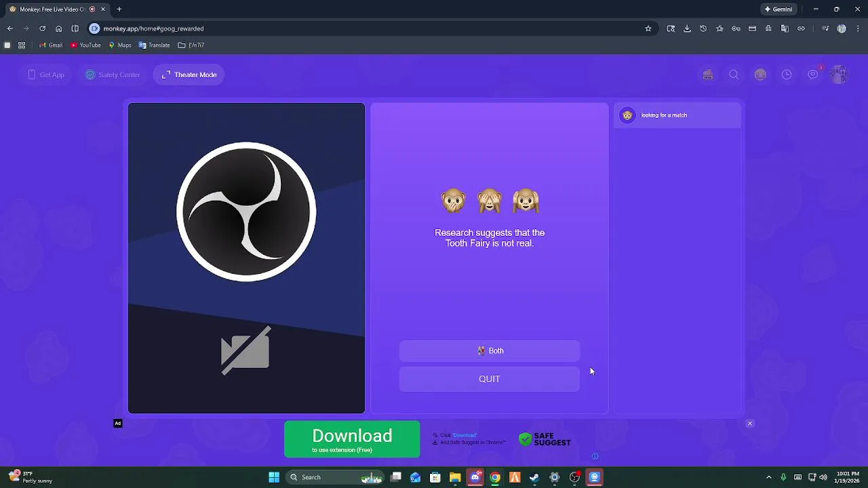
Task: Open a new browser tab
Action: pos(119,9)
